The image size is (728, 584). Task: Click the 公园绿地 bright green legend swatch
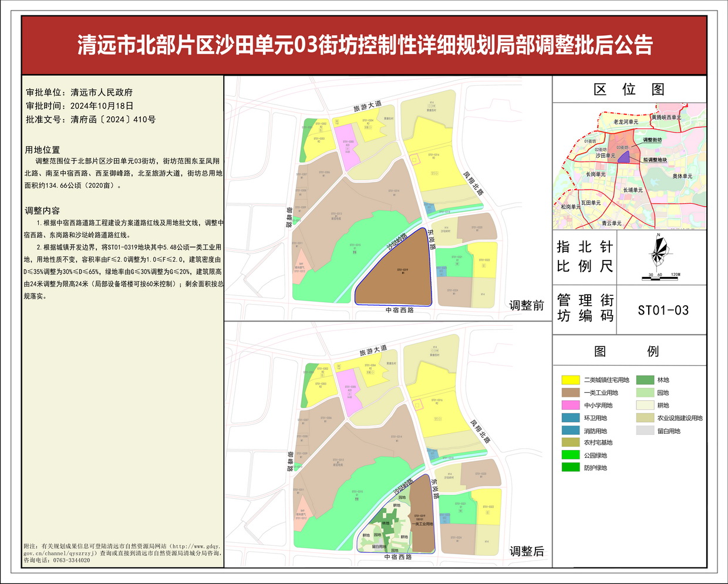click(x=570, y=455)
